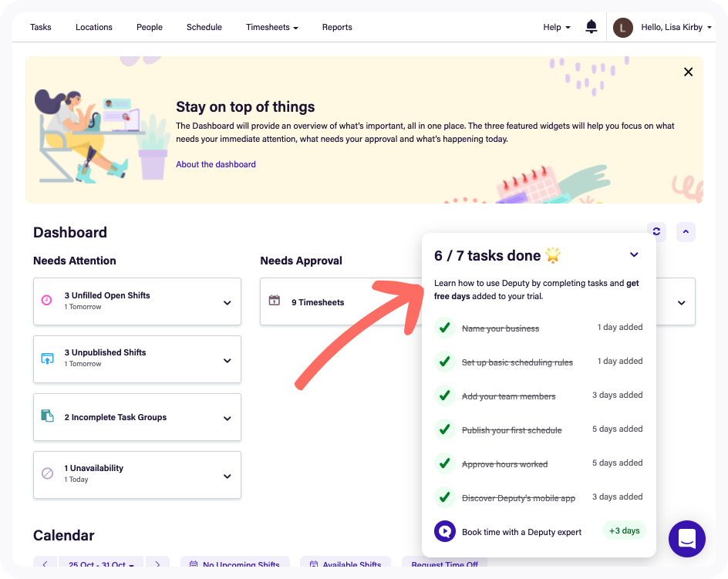The width and height of the screenshot is (728, 579).
Task: Click Book time with a Deputy expert
Action: (521, 532)
